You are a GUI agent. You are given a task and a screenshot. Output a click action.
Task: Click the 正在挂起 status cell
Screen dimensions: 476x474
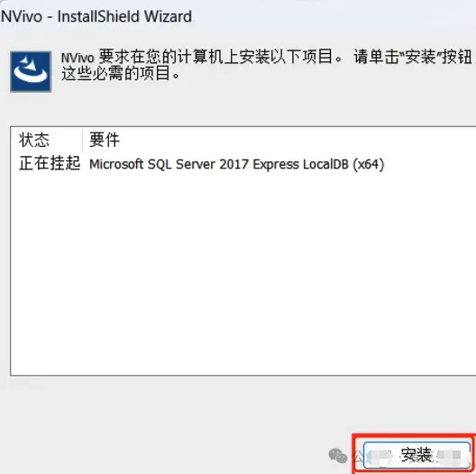tap(50, 164)
